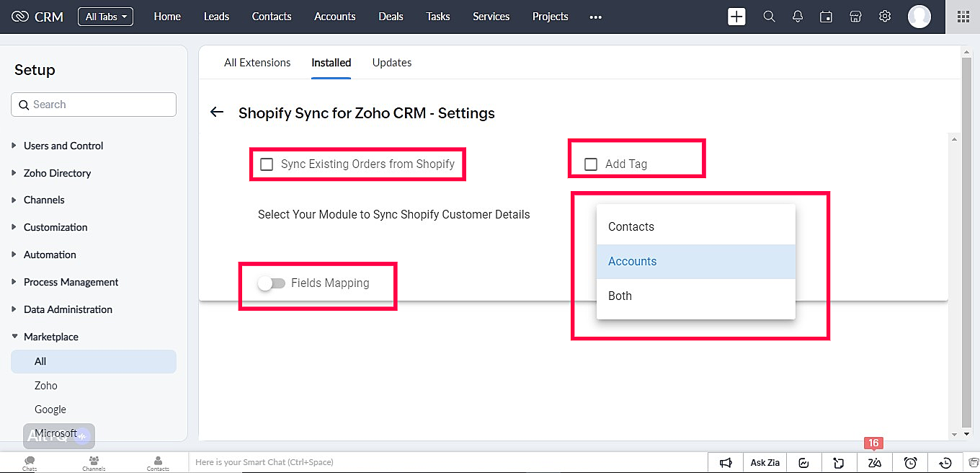Click the page vertical scrollbar
Viewport: 980px width, 473px height.
(x=966, y=241)
